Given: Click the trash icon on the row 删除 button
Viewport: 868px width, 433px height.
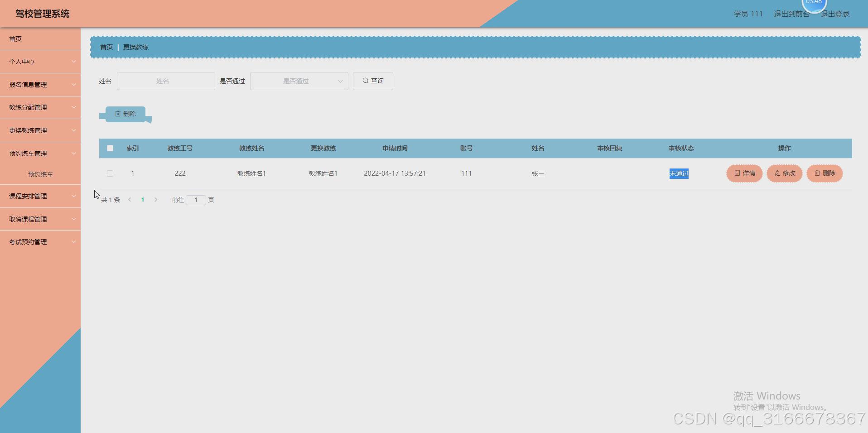Looking at the screenshot, I should pos(817,173).
